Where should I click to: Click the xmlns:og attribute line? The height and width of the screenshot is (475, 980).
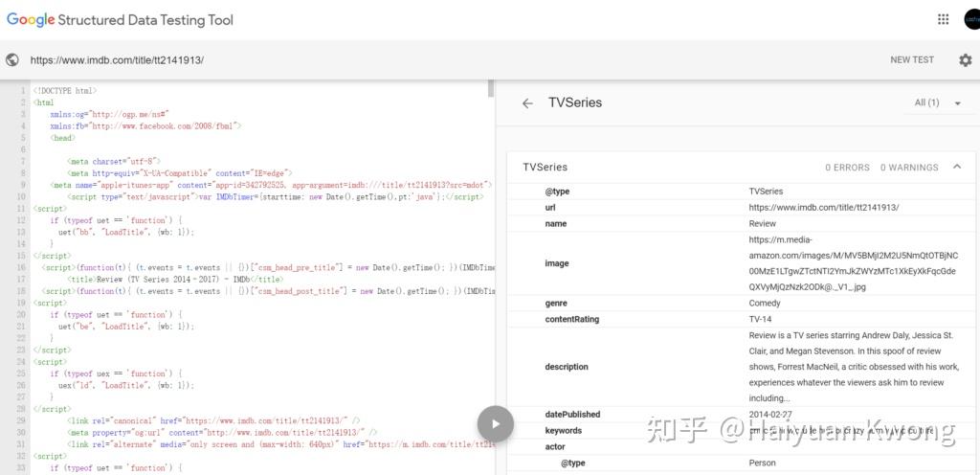[111, 114]
